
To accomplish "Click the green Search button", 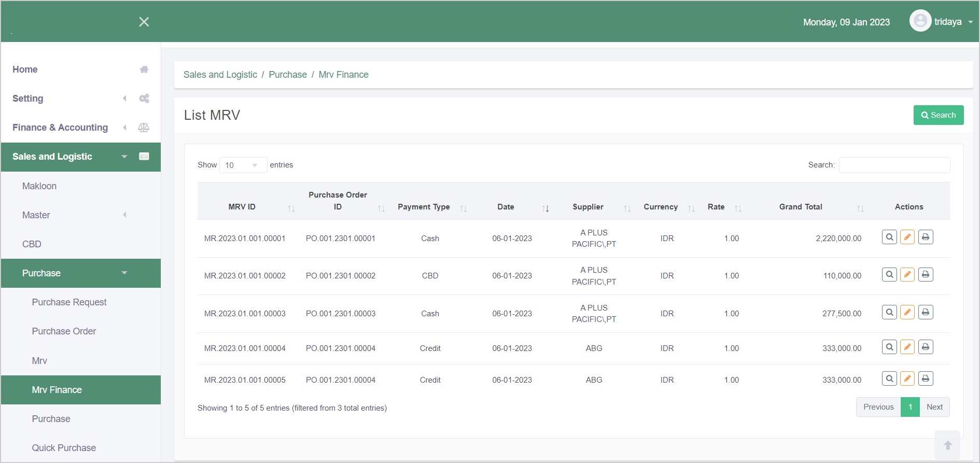I will [938, 115].
